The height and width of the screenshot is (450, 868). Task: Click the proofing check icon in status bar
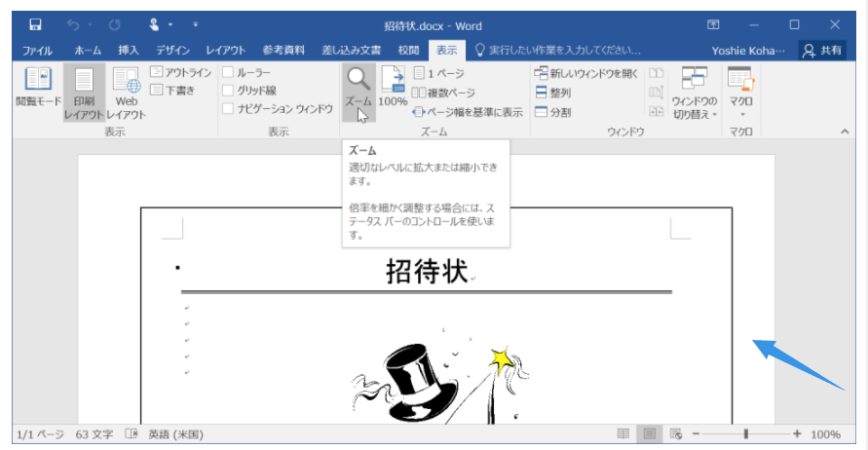(132, 434)
